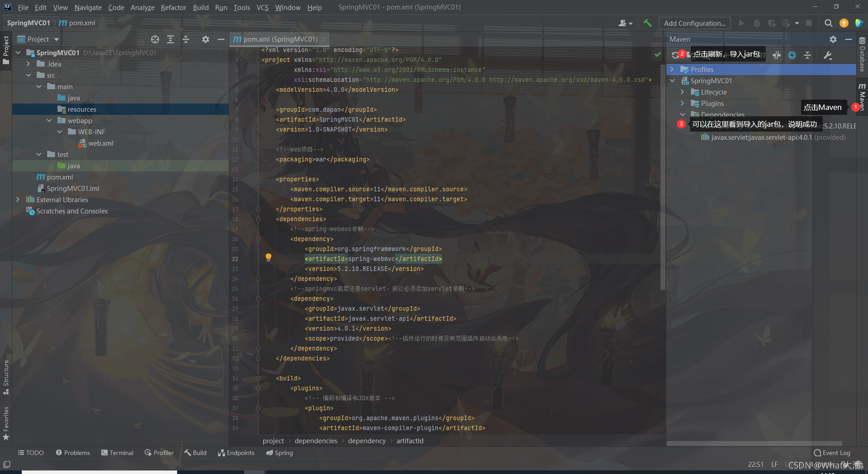Click Select Opened File target icon in Project panel

155,39
